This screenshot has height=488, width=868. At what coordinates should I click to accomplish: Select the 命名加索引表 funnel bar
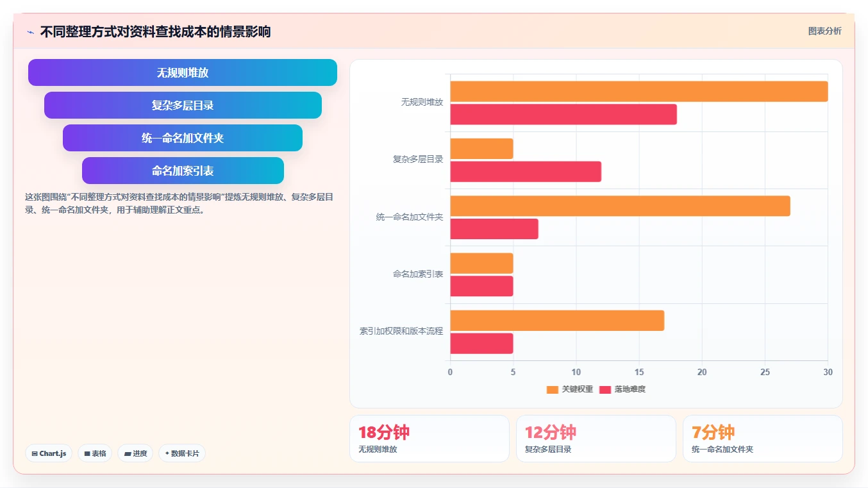[x=183, y=171]
